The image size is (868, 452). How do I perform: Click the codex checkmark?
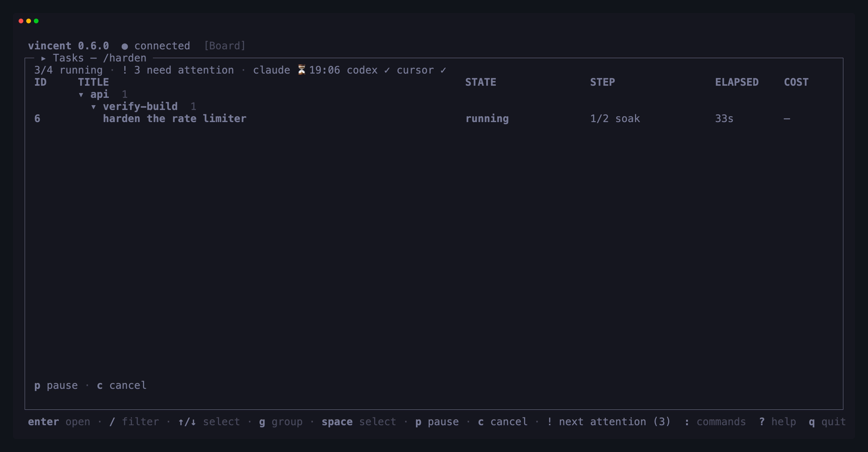point(387,70)
